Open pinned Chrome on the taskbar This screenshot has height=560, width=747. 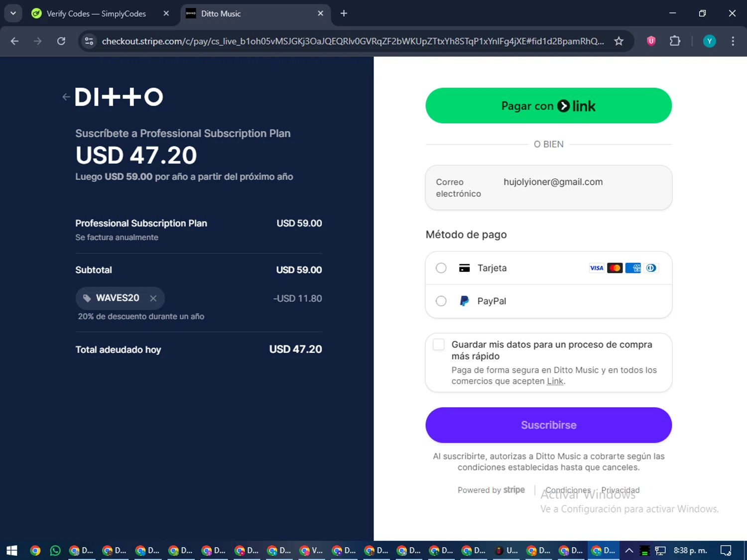(x=35, y=551)
